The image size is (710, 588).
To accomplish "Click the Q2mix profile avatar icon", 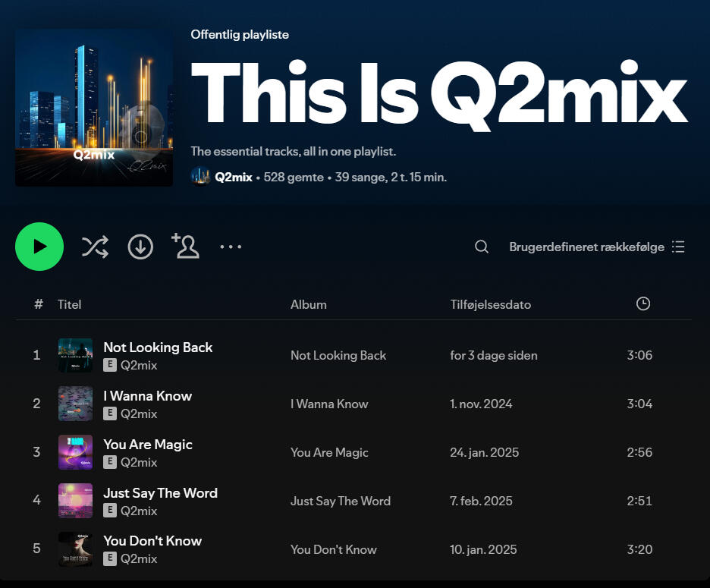I will tap(200, 177).
